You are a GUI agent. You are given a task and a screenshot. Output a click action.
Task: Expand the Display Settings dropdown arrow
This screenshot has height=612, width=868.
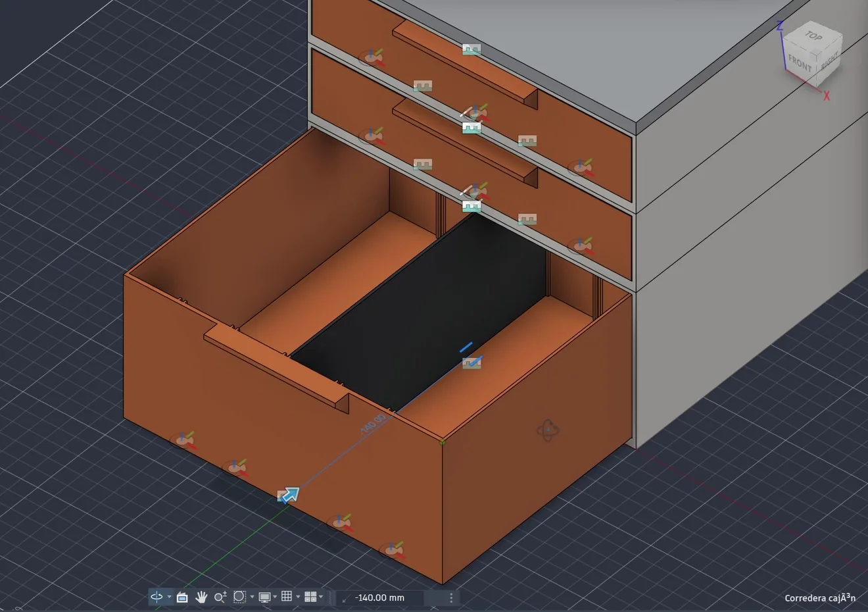pos(275,598)
